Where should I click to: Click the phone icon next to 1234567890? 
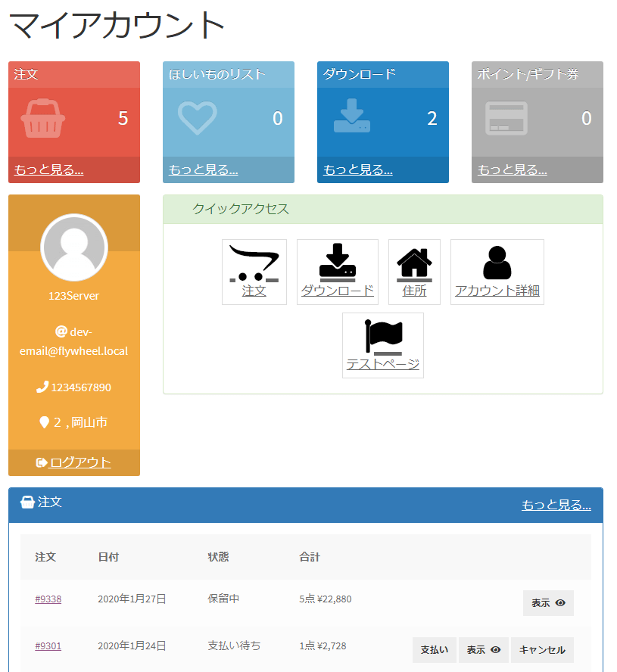pos(42,387)
